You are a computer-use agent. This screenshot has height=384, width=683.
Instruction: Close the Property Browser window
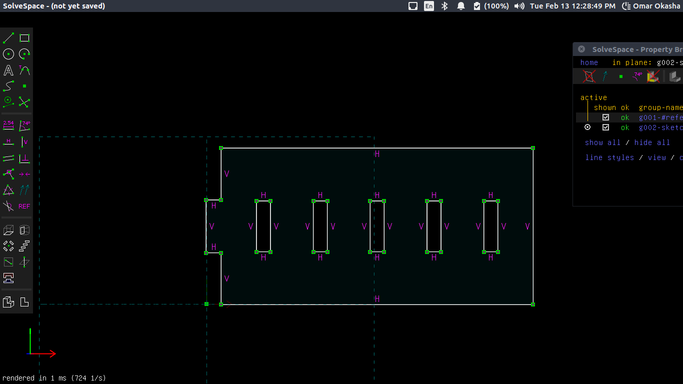coord(582,49)
